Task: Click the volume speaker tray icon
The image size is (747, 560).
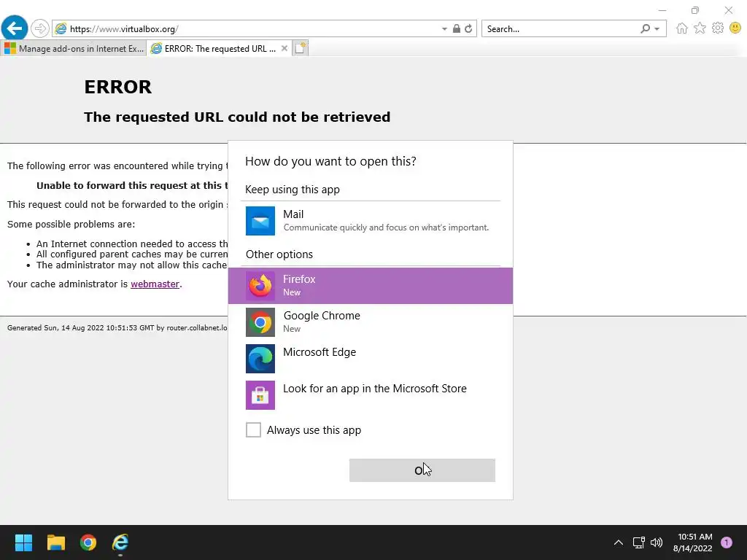Action: click(657, 542)
